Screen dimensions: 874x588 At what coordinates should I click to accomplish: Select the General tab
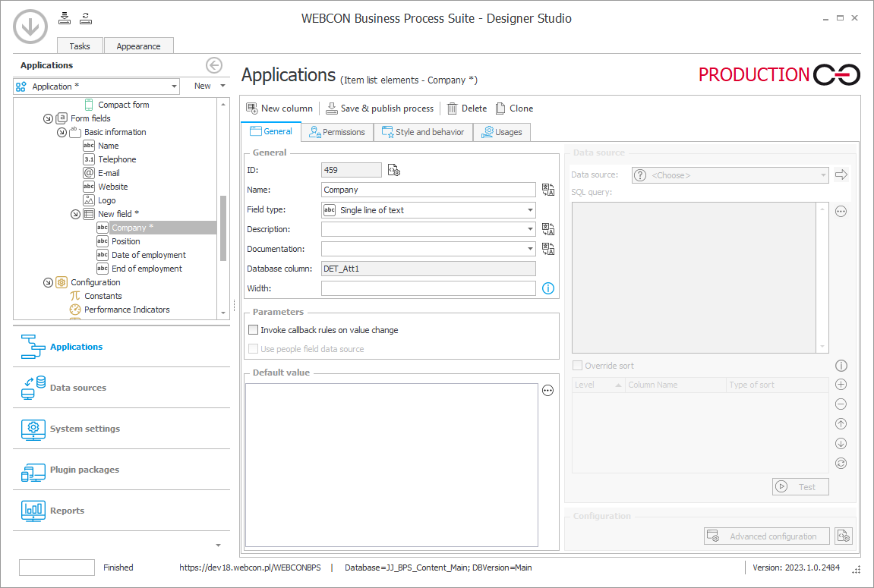click(x=271, y=131)
